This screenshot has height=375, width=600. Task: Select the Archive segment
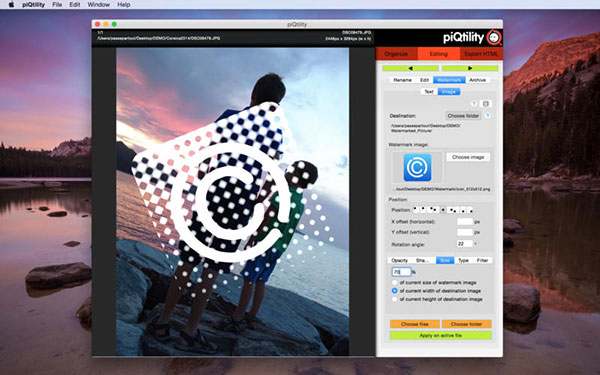pos(478,80)
